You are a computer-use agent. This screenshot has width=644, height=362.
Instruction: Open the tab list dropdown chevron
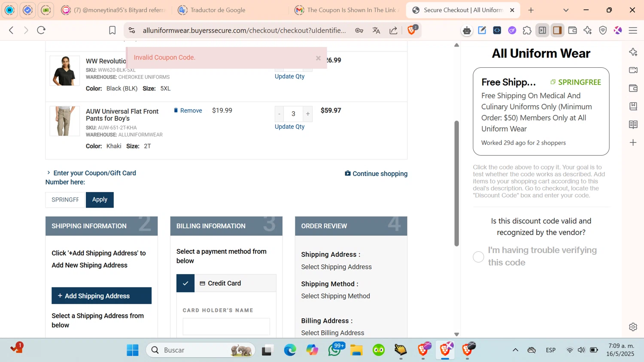tap(566, 10)
